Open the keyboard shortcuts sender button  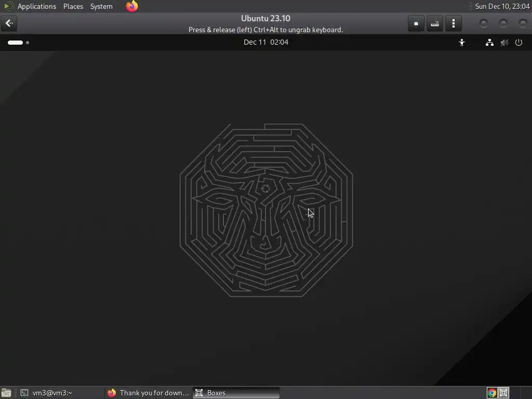[435, 23]
